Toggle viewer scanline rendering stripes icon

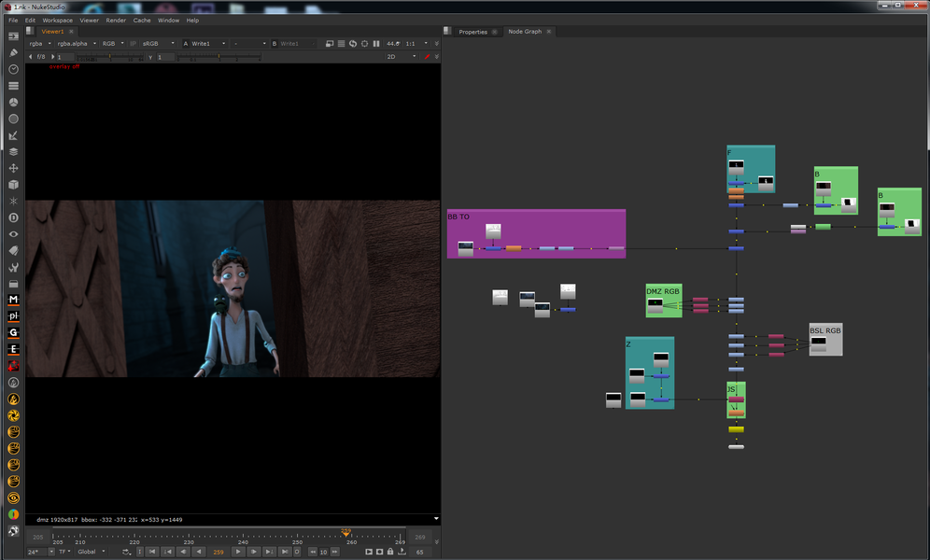(x=341, y=44)
